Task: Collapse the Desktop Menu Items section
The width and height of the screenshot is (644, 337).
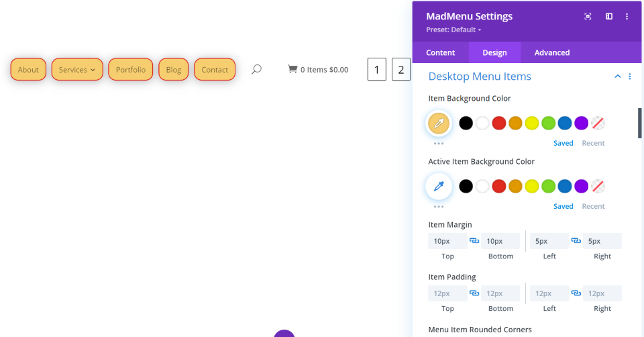Action: [617, 77]
